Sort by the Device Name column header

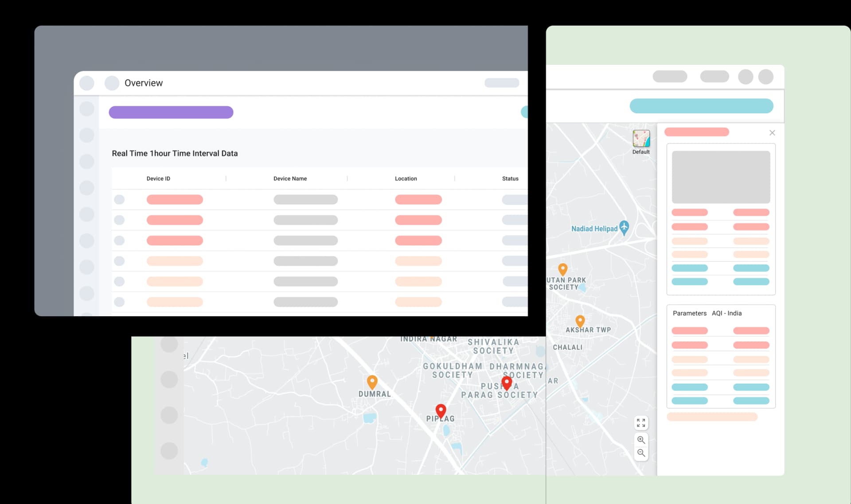290,178
